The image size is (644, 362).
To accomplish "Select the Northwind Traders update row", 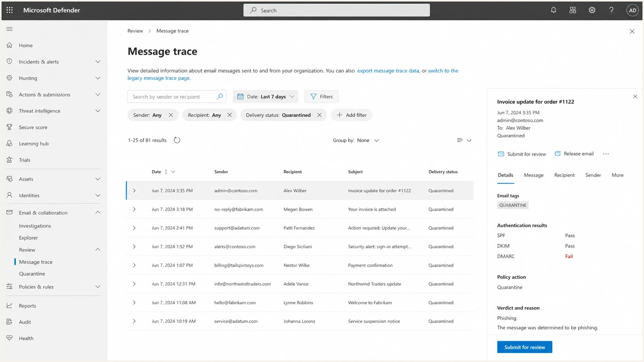I will (x=300, y=284).
